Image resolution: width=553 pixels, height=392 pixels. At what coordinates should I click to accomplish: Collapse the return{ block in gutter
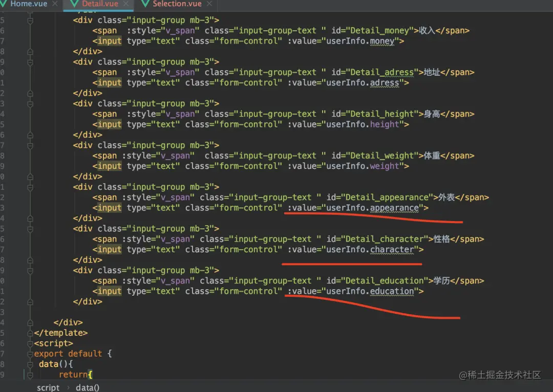click(30, 375)
